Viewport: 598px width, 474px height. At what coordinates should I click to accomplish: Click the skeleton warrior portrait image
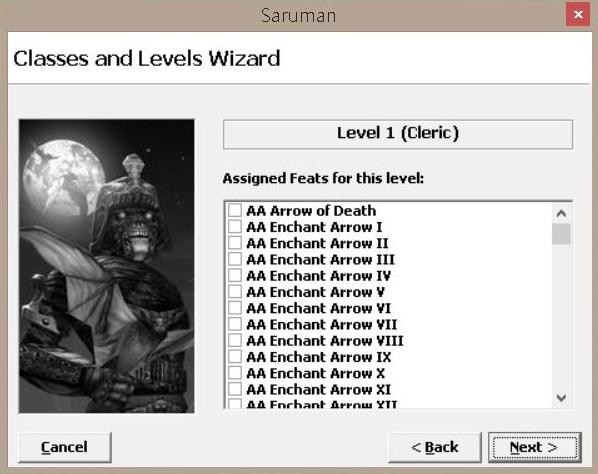[107, 266]
